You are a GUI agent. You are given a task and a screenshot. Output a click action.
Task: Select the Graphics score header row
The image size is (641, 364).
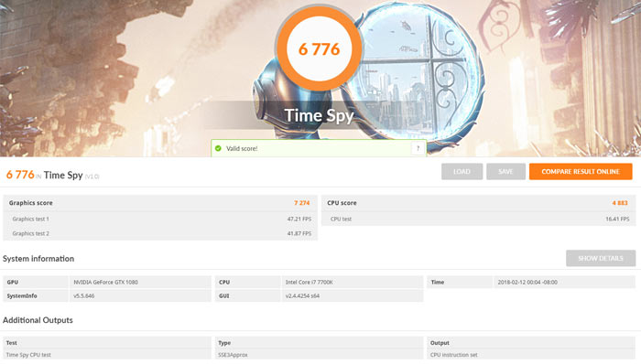click(x=160, y=203)
